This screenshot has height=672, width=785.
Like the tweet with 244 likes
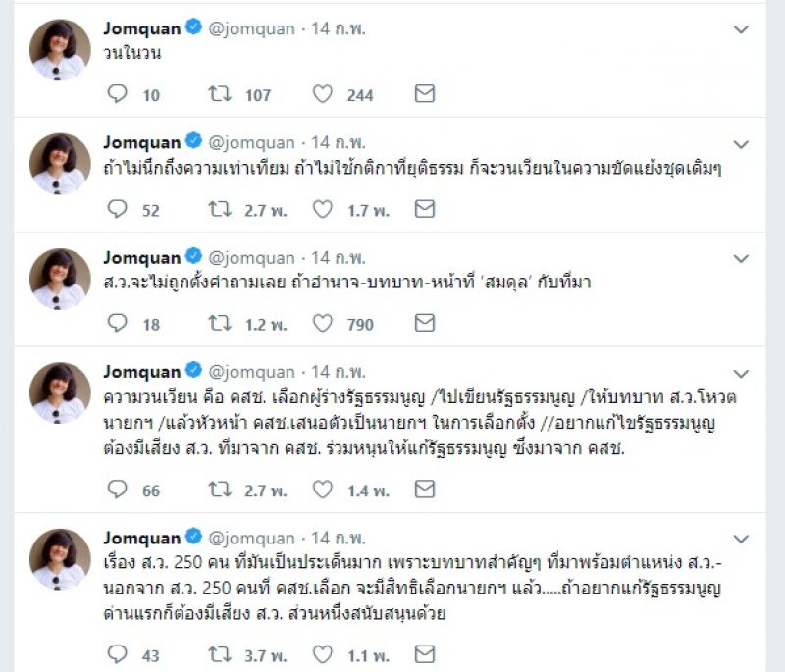click(x=322, y=94)
